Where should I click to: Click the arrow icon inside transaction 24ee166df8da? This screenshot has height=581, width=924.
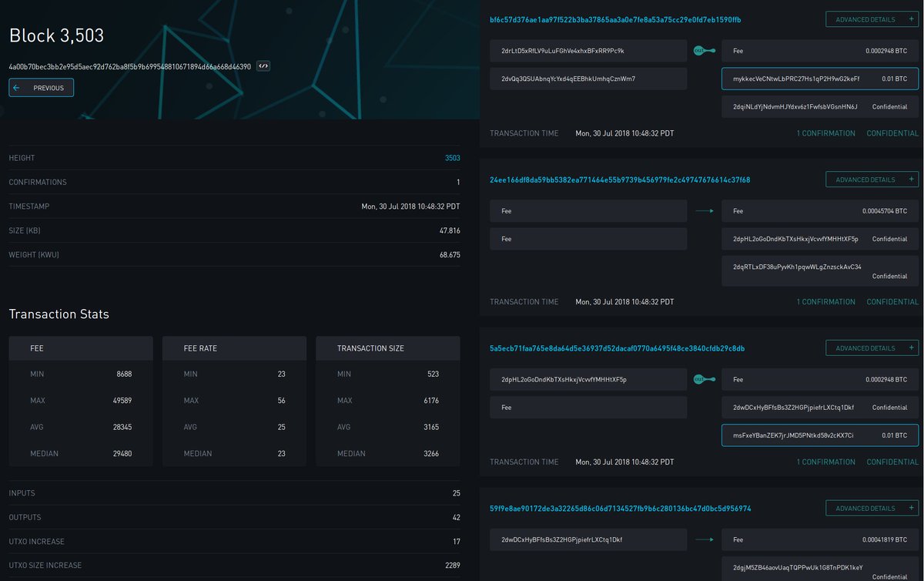click(704, 210)
